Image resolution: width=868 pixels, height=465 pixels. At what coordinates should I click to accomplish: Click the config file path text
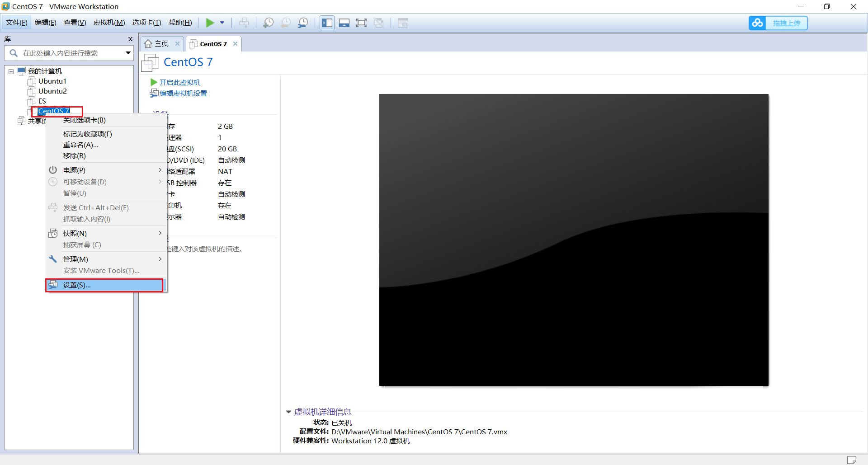pyautogui.click(x=419, y=432)
